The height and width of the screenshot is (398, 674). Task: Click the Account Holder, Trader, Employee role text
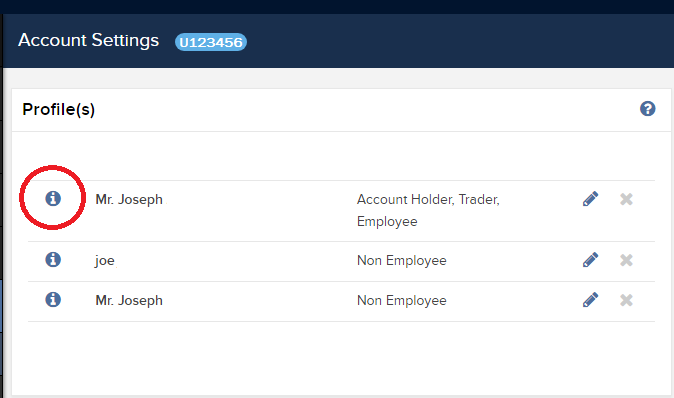pos(428,210)
